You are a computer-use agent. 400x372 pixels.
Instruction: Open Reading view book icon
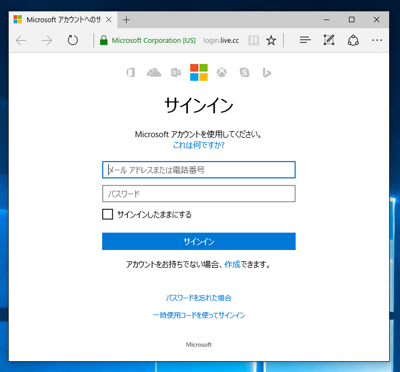coord(253,41)
